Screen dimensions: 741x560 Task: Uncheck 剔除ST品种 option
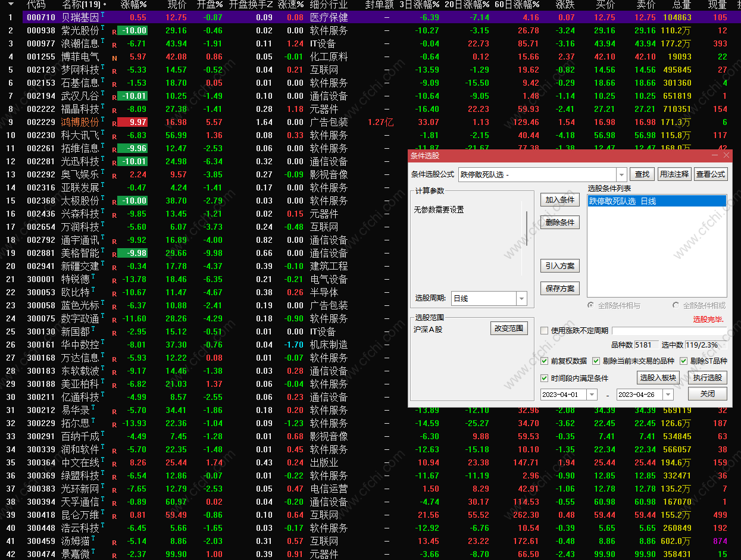click(683, 361)
